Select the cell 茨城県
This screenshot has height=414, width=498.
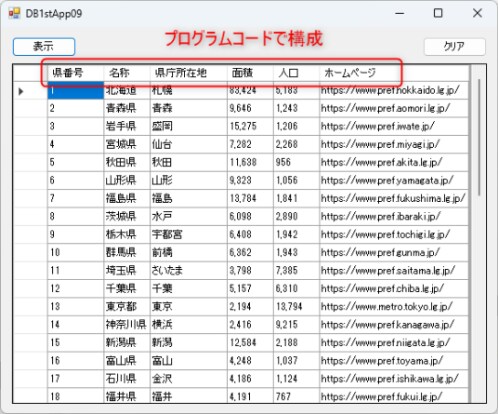(127, 216)
